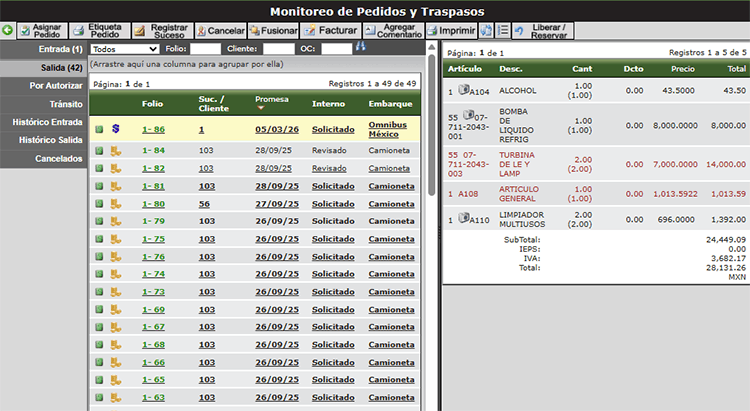Click the Folio search input field
Image resolution: width=750 pixels, height=411 pixels.
click(206, 49)
